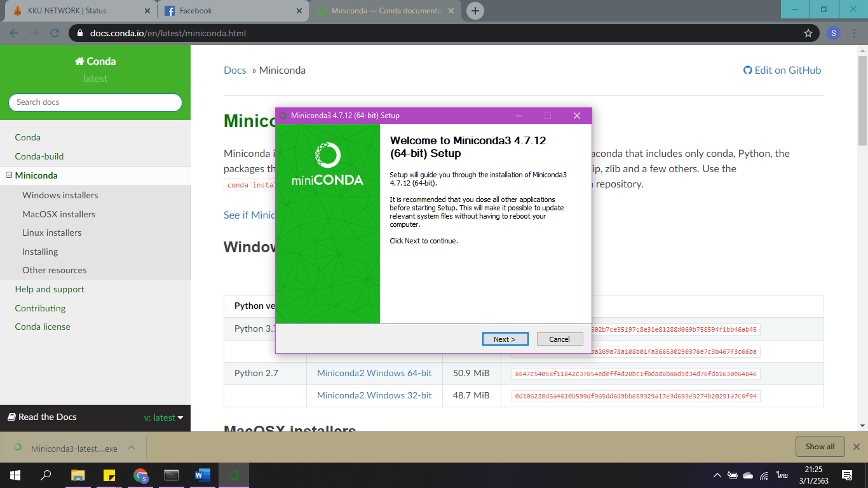
Task: Close the downloads bar
Action: [x=856, y=447]
